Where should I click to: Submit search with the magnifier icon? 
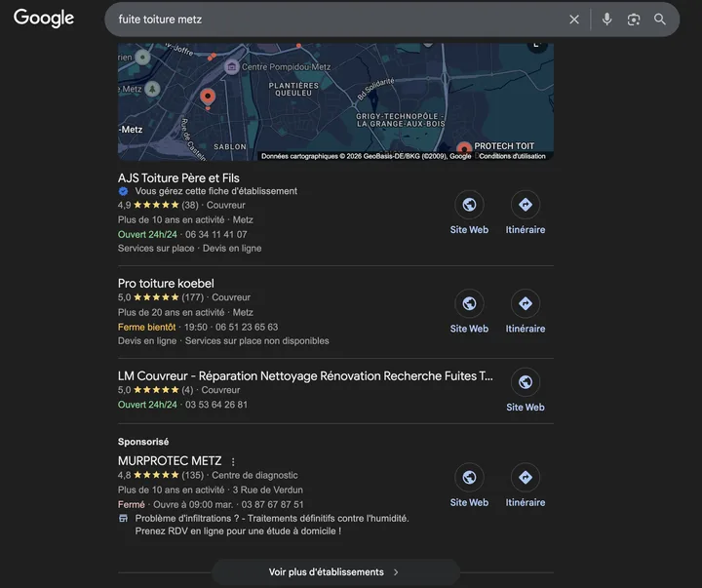[x=659, y=20]
